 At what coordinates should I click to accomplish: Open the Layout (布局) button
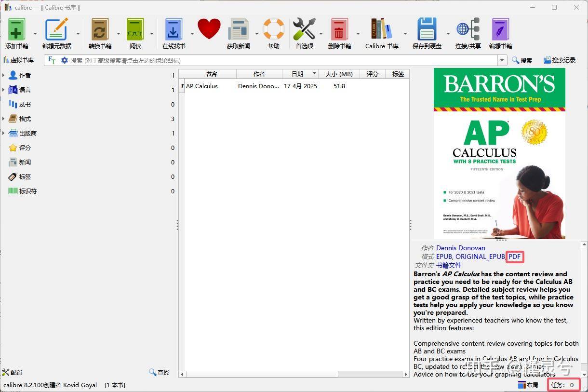coord(528,385)
